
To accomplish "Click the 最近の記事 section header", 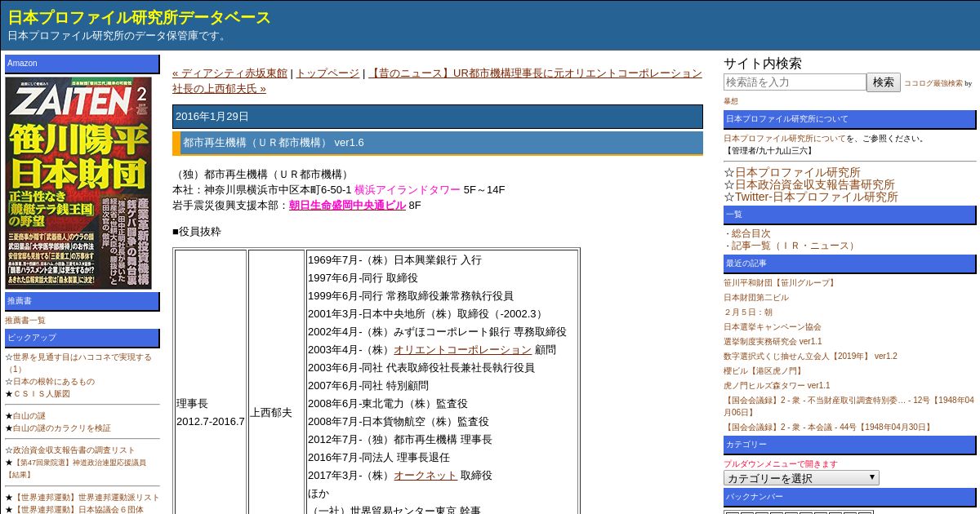I will (x=849, y=264).
